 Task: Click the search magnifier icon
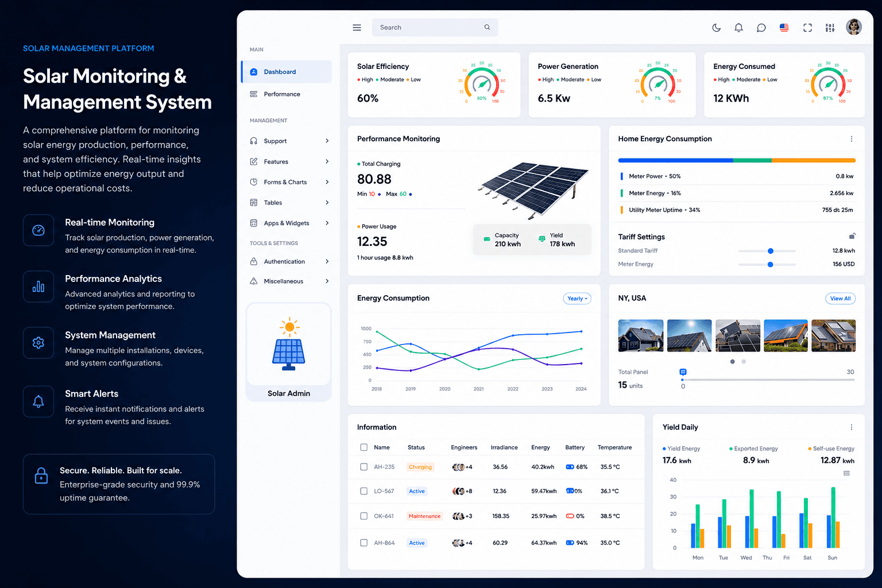pos(487,28)
